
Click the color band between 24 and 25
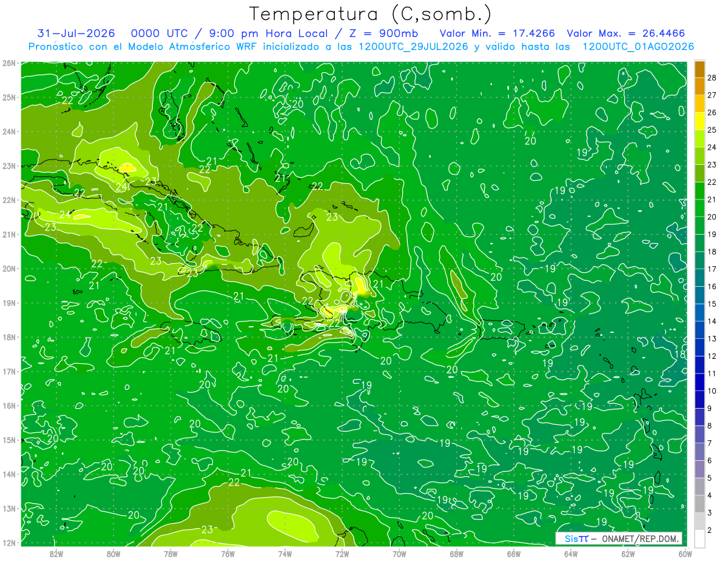[699, 139]
